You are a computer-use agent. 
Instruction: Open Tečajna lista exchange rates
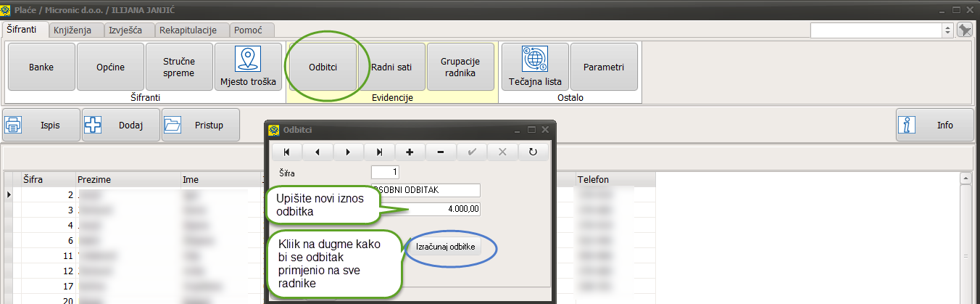coord(535,67)
